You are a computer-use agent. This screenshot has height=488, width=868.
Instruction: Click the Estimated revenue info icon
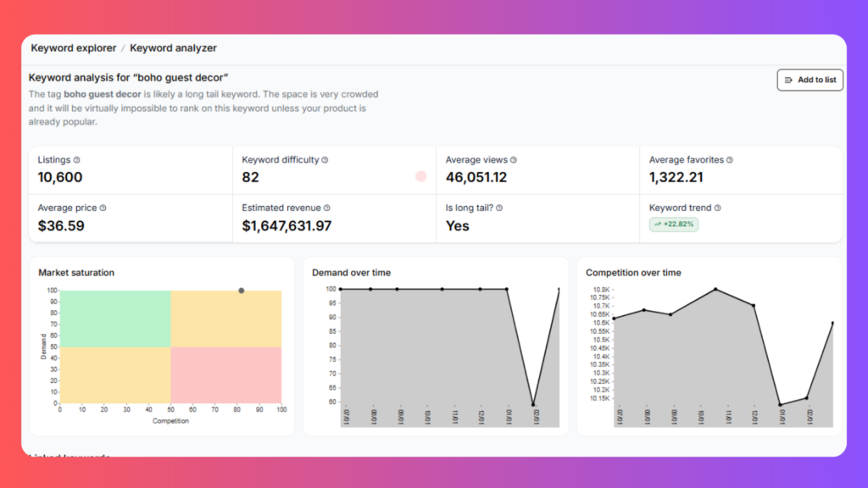click(x=327, y=208)
